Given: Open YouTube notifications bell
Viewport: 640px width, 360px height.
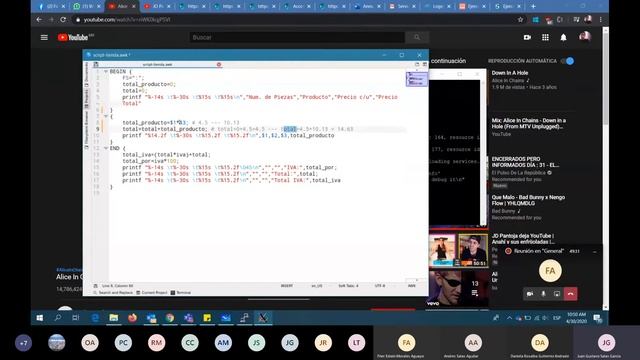Looking at the screenshot, I should (563, 38).
